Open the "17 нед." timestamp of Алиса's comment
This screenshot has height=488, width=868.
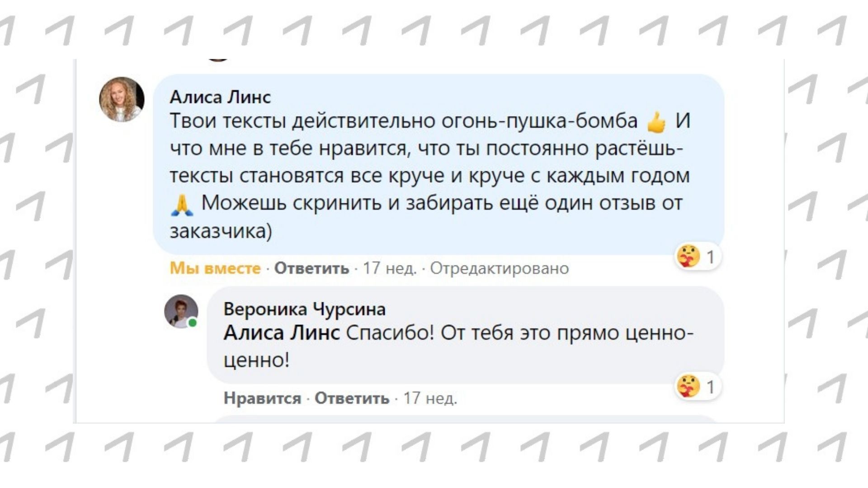point(390,268)
